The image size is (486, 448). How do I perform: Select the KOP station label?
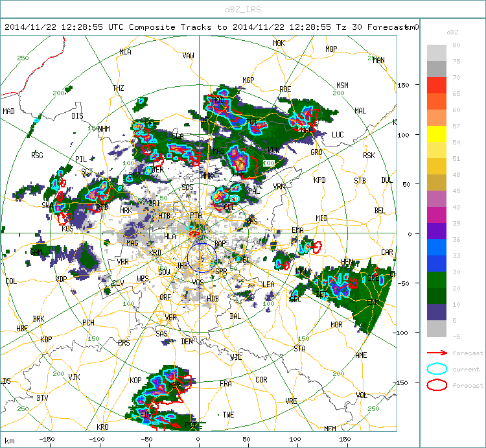coord(135,381)
